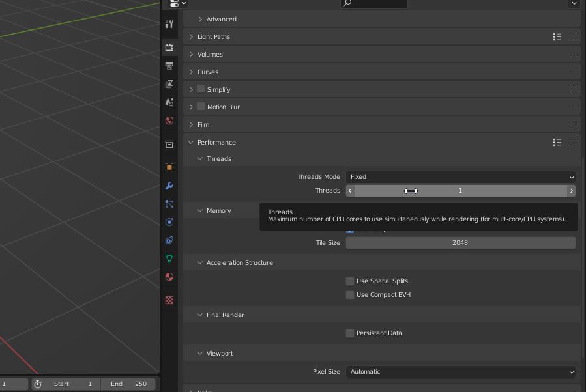The width and height of the screenshot is (586, 392).
Task: Open the Pixel Size dropdown
Action: pyautogui.click(x=460, y=372)
